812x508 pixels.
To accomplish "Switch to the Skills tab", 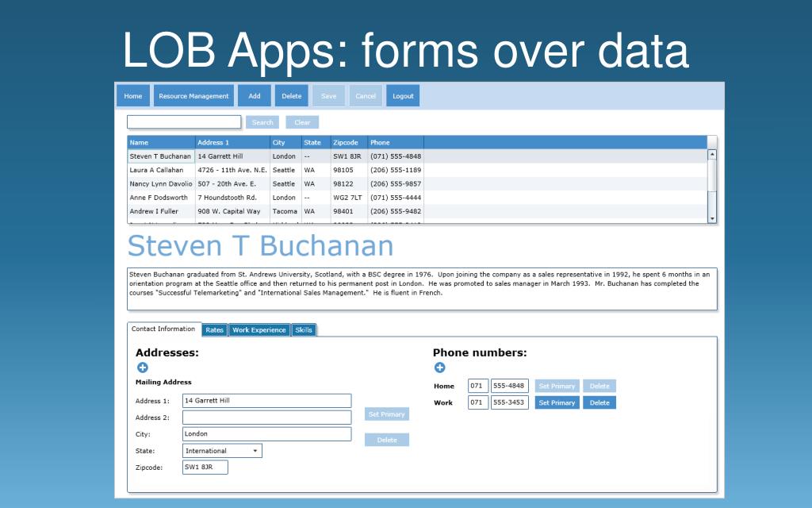I will (304, 329).
